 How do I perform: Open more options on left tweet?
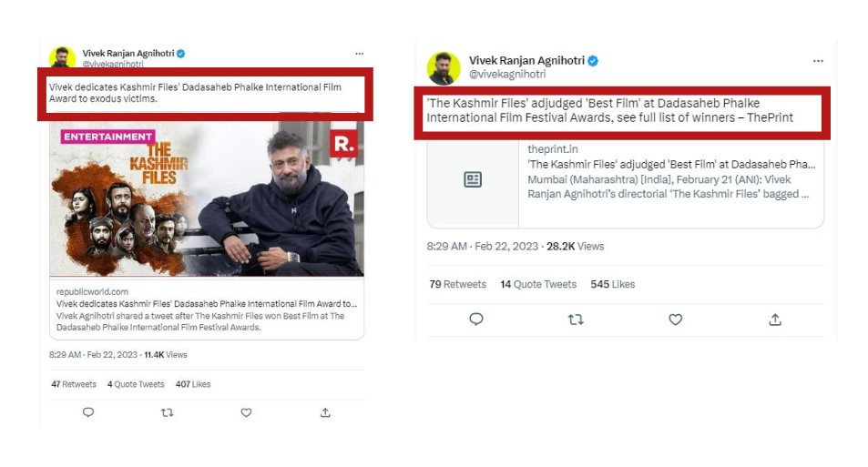point(360,55)
